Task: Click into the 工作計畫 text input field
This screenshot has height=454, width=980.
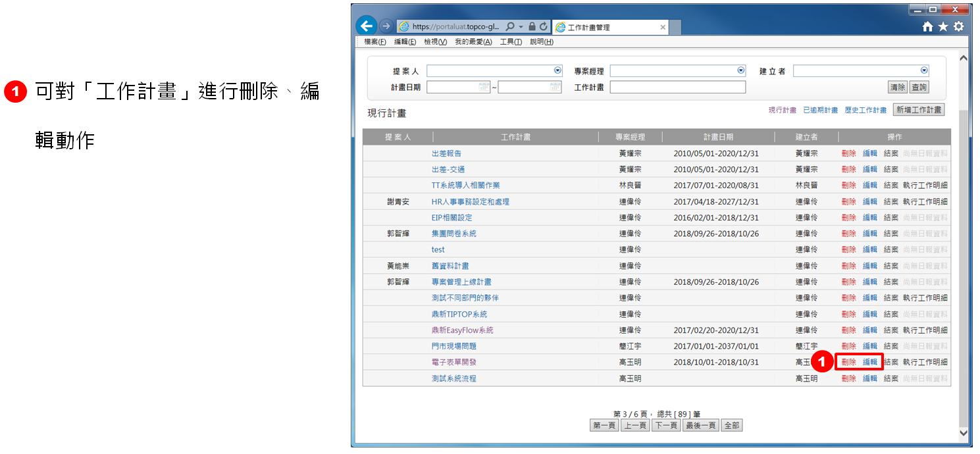Action: (677, 88)
